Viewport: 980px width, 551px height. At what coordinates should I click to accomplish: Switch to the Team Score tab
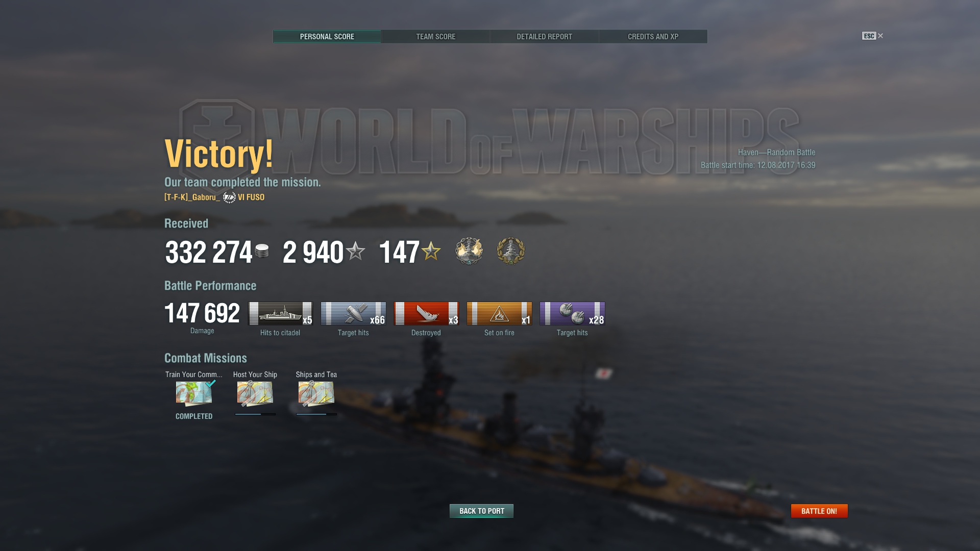click(x=436, y=37)
